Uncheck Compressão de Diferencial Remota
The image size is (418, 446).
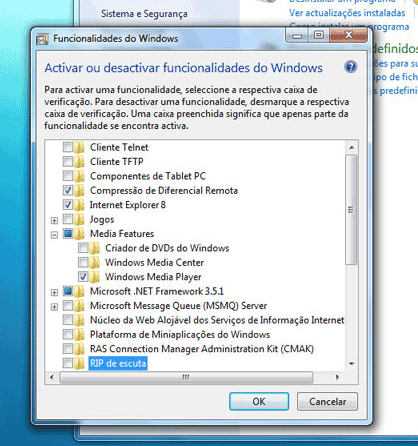tap(68, 190)
